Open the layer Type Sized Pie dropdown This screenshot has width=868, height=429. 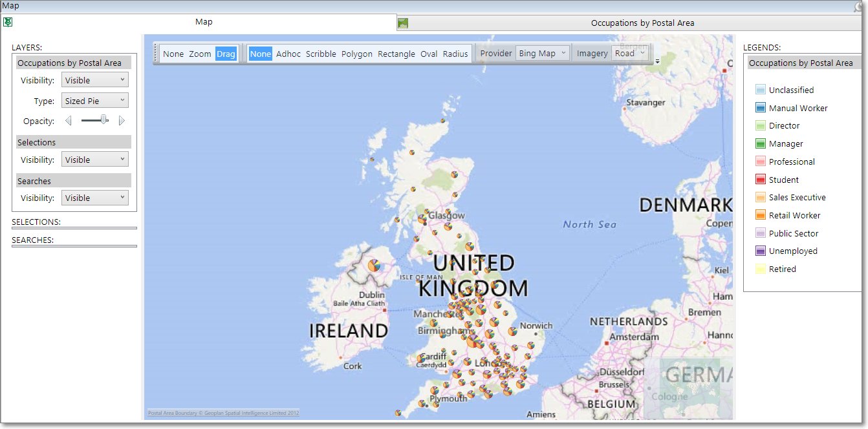click(x=95, y=101)
